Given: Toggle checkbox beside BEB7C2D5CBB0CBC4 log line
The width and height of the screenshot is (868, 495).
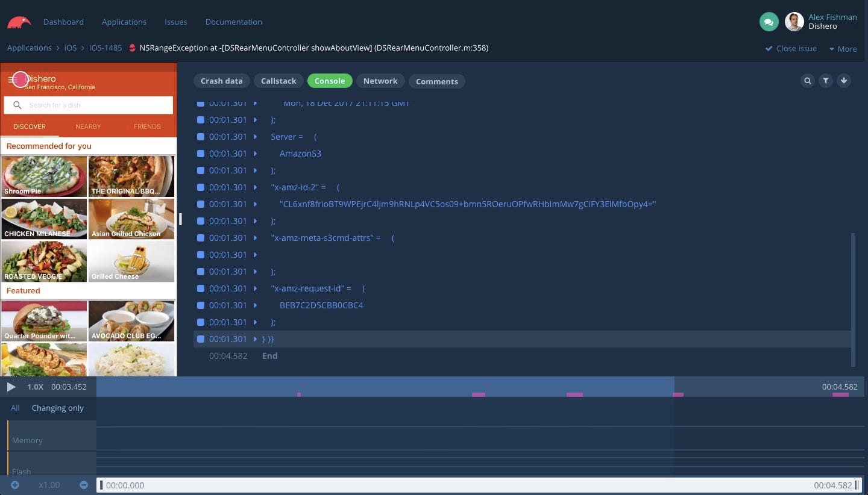Looking at the screenshot, I should (201, 305).
